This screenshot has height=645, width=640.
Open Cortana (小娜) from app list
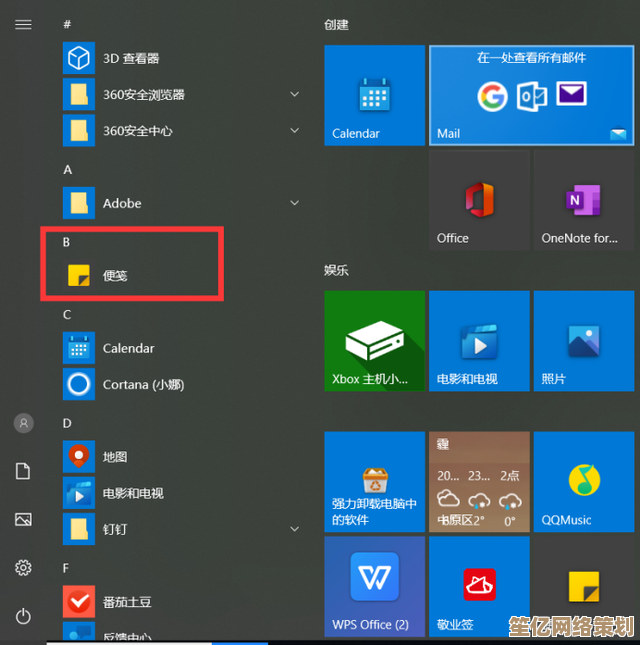click(x=143, y=384)
